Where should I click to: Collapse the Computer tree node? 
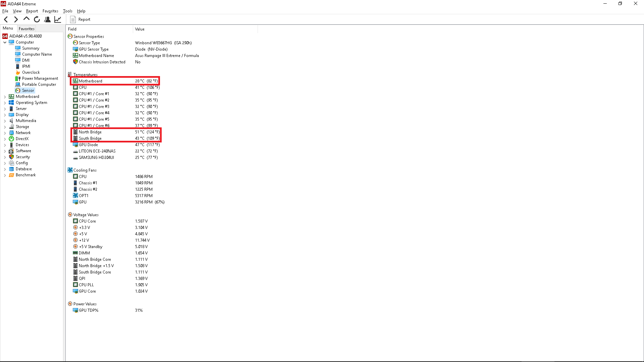coord(5,42)
